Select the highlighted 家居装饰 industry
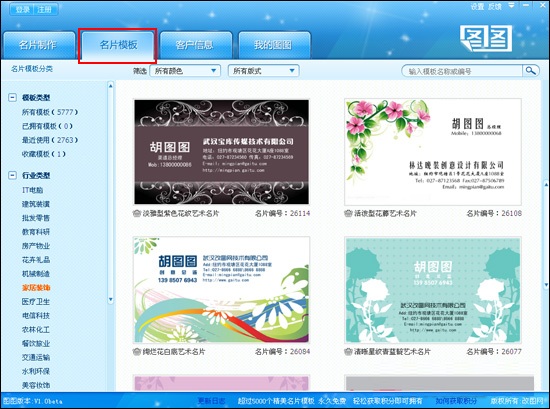The width and height of the screenshot is (550, 409). pyautogui.click(x=36, y=288)
